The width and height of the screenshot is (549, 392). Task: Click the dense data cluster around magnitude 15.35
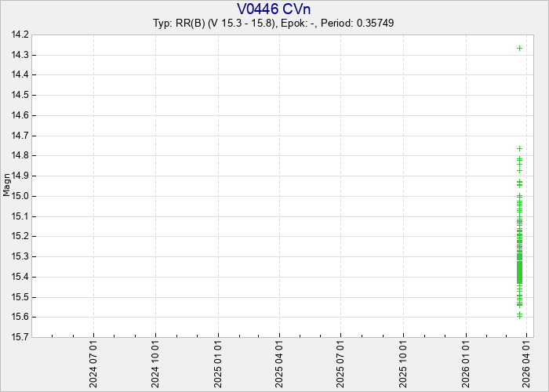pos(519,267)
